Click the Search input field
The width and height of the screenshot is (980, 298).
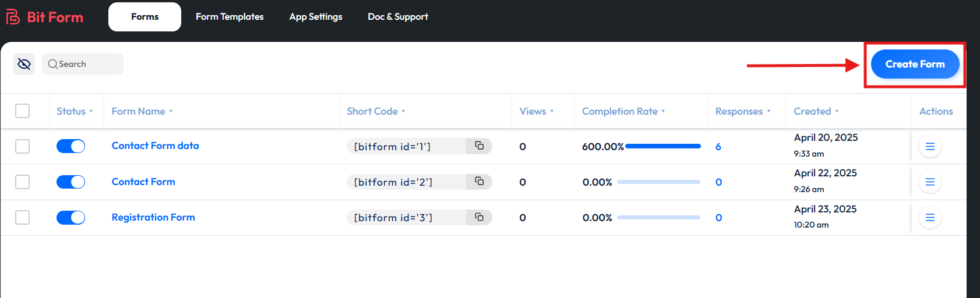[x=87, y=64]
